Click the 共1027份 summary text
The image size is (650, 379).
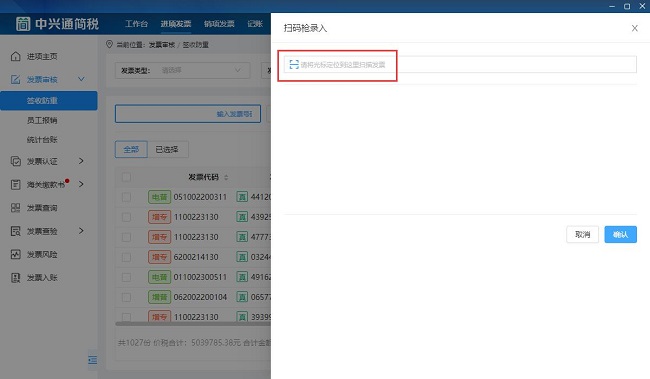(x=135, y=343)
